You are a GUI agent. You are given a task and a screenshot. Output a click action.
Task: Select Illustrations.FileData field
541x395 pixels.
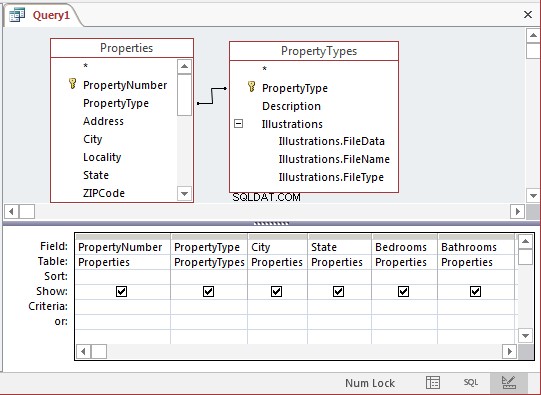click(x=332, y=141)
